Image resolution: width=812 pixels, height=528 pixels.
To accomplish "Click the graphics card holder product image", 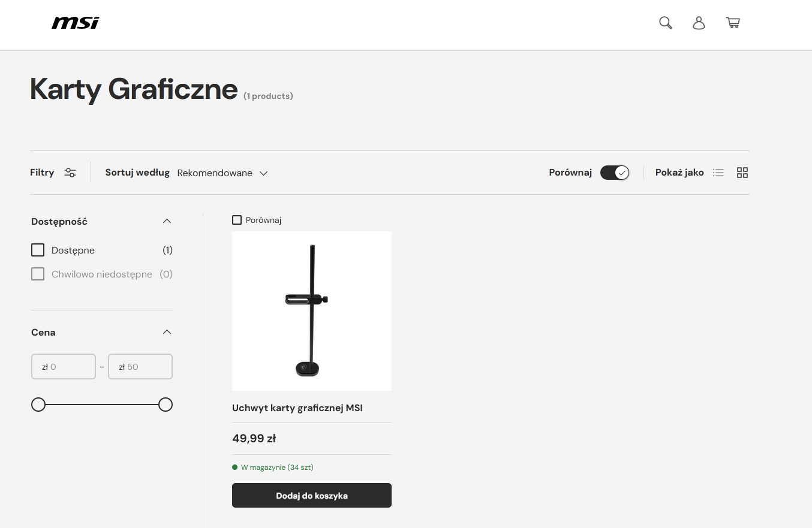I will [311, 311].
